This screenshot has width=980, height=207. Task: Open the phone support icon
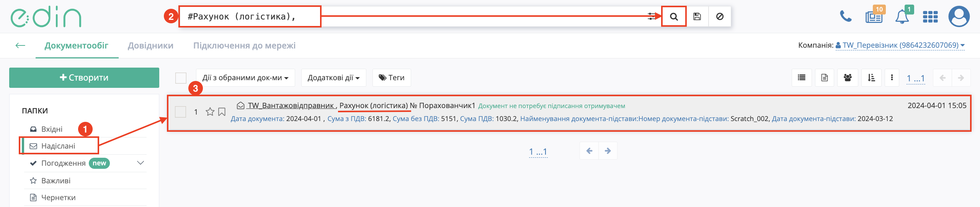846,17
